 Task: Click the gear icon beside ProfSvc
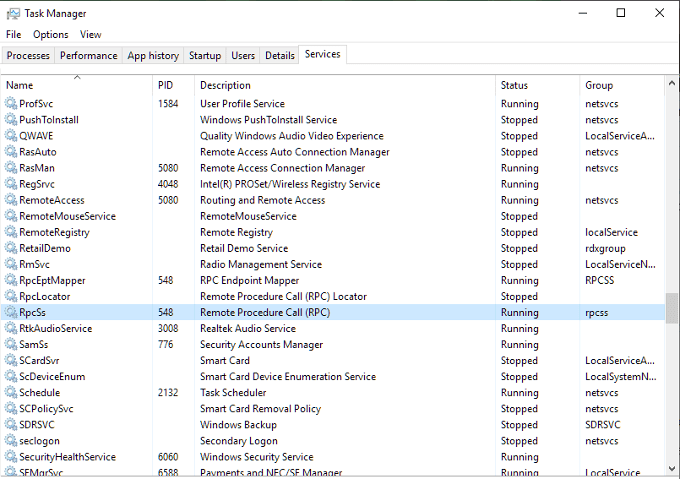[11, 104]
